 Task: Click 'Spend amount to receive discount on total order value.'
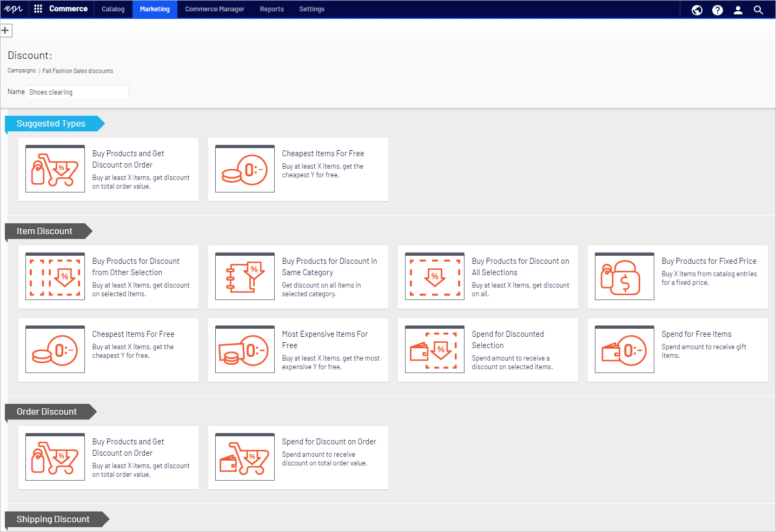pos(324,459)
